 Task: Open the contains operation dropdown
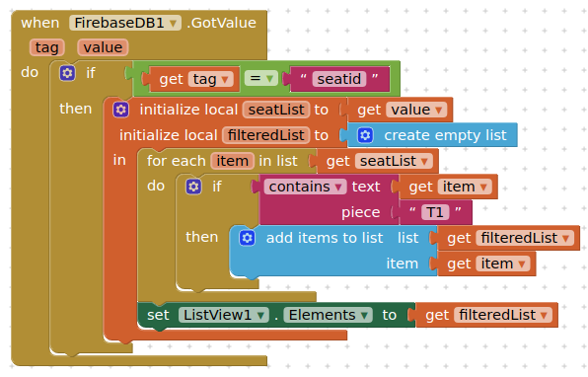click(x=305, y=187)
